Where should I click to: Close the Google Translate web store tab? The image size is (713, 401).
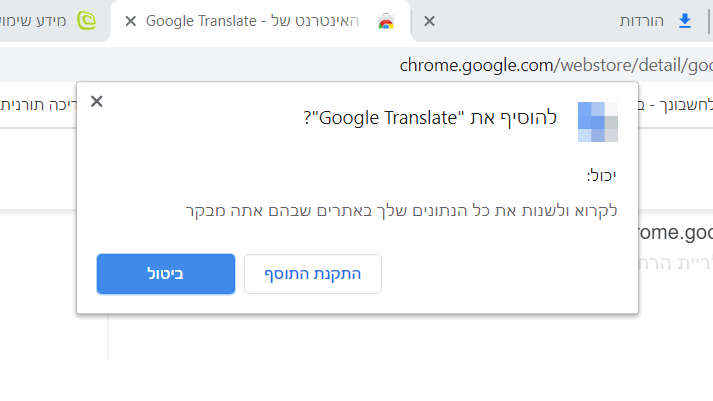pos(130,20)
